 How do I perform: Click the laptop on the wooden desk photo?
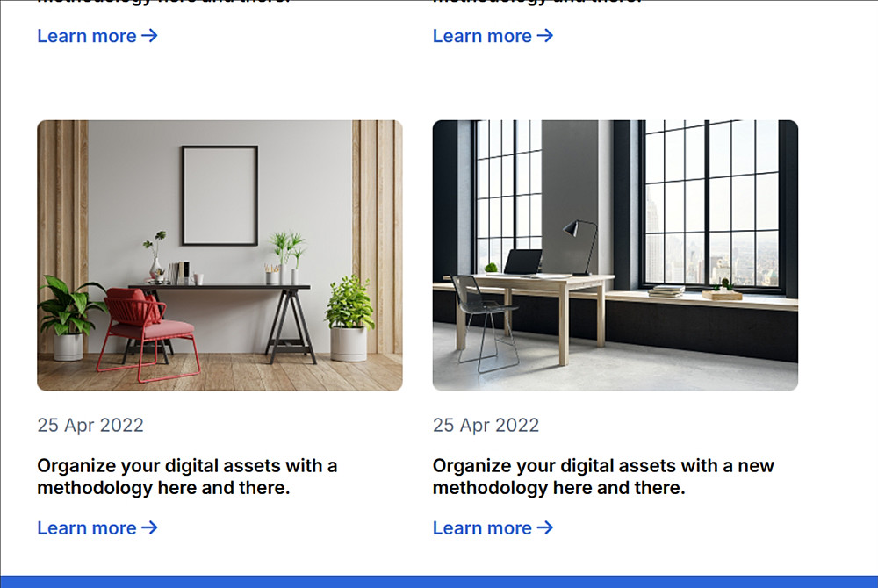click(523, 262)
